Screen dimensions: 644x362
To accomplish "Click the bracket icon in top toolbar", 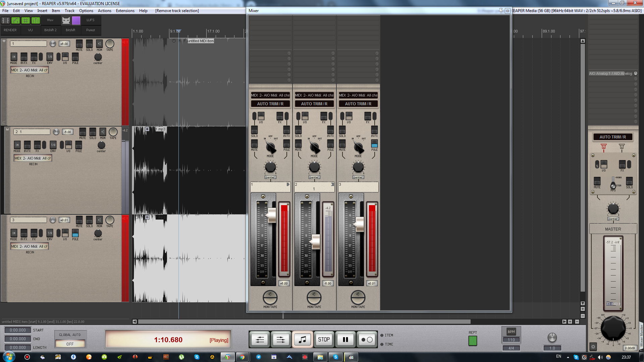I will [5, 20].
